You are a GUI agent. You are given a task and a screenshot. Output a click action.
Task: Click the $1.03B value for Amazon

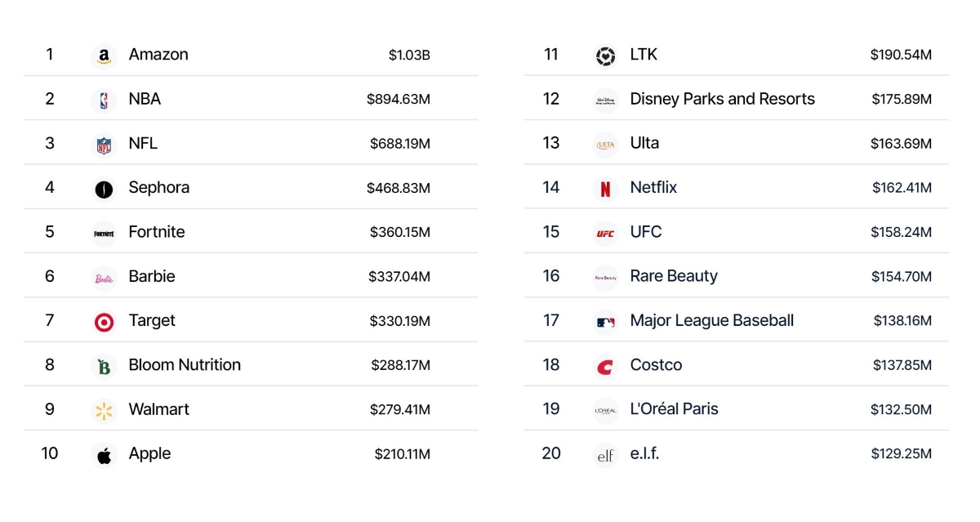click(409, 55)
